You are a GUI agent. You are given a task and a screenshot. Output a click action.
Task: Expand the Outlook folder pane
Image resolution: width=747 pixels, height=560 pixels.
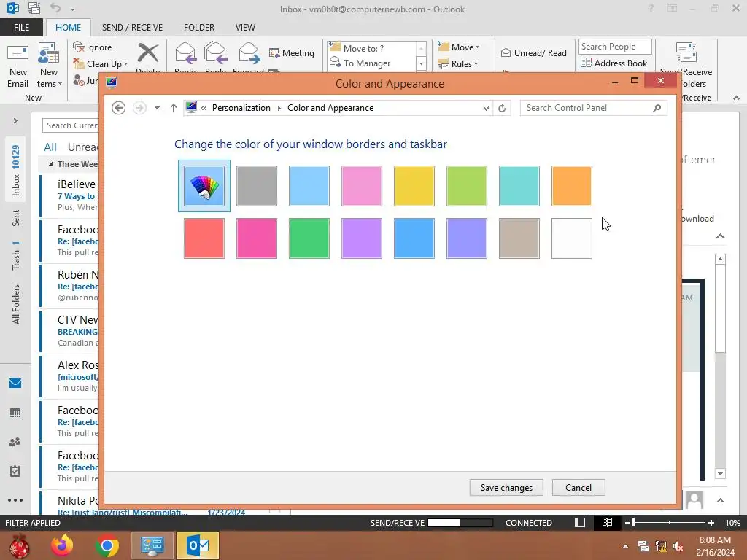(x=15, y=121)
